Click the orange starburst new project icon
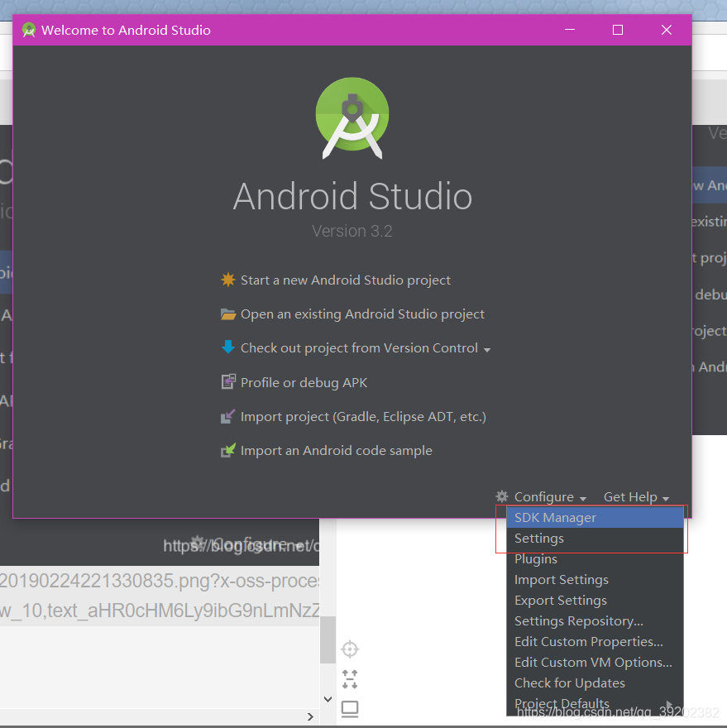The height and width of the screenshot is (728, 727). click(228, 280)
